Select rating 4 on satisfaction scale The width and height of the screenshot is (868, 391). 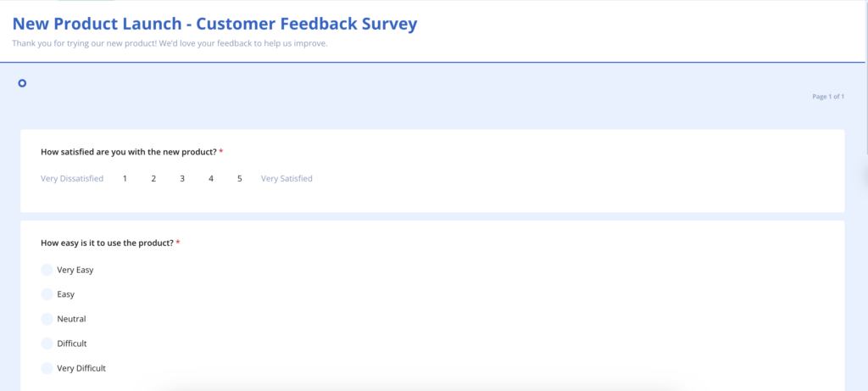[211, 178]
